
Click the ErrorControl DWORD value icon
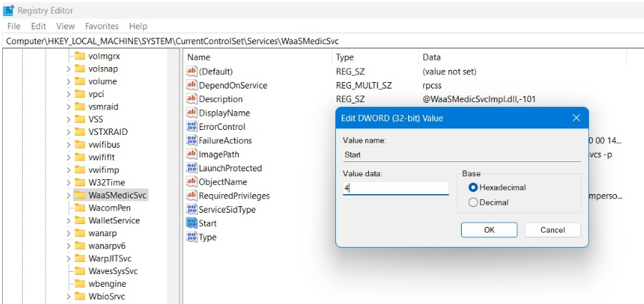click(x=192, y=127)
